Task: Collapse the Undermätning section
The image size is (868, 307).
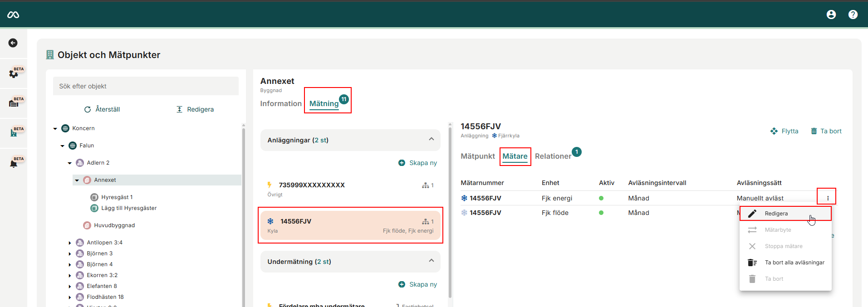Action: [x=431, y=261]
